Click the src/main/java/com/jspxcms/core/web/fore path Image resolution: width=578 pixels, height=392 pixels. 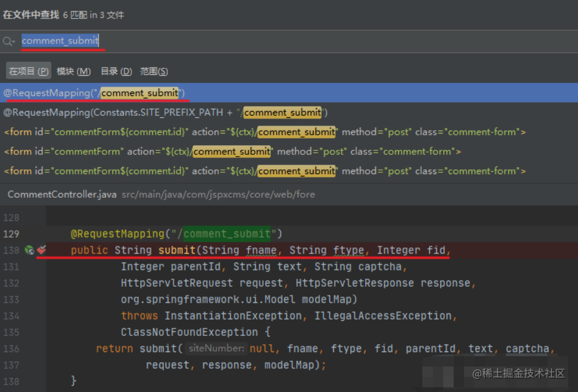pos(218,194)
